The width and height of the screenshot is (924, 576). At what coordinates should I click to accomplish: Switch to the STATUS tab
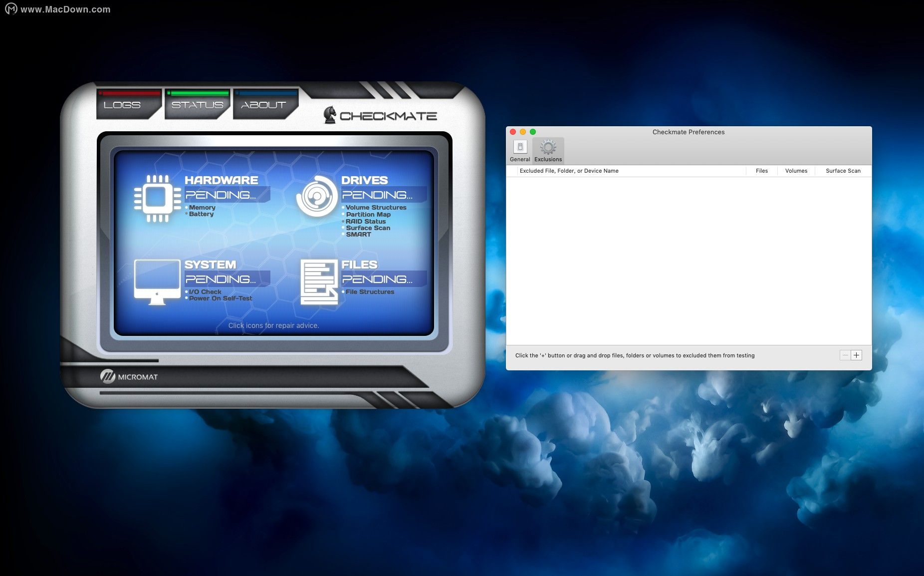[197, 105]
